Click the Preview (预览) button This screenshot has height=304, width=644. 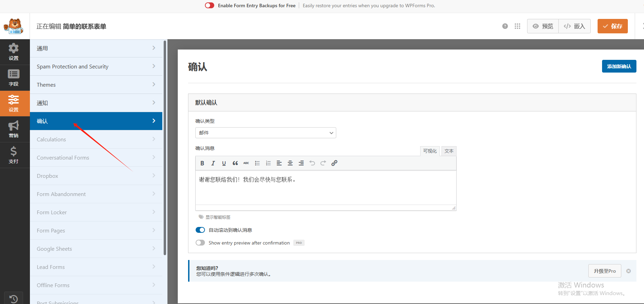pyautogui.click(x=543, y=26)
